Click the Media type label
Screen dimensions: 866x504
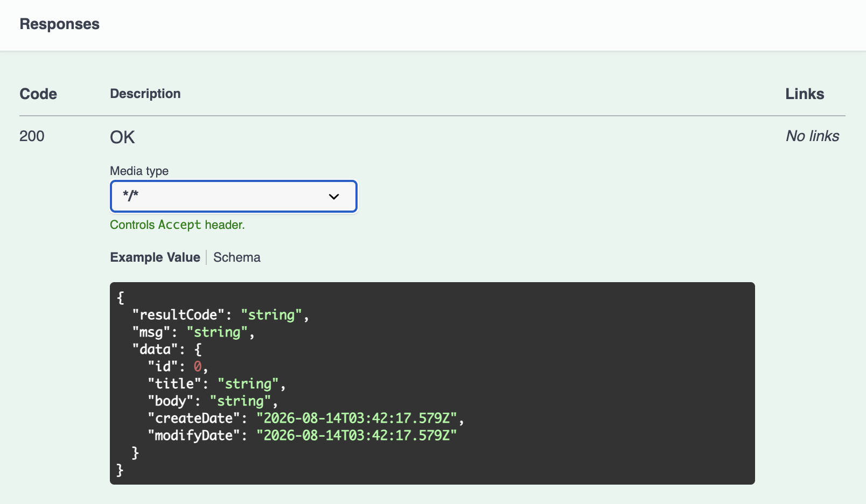(139, 171)
